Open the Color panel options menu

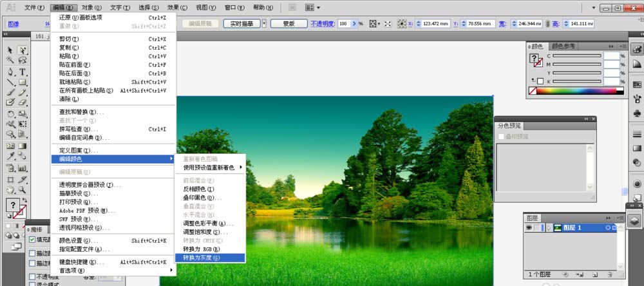click(x=622, y=46)
